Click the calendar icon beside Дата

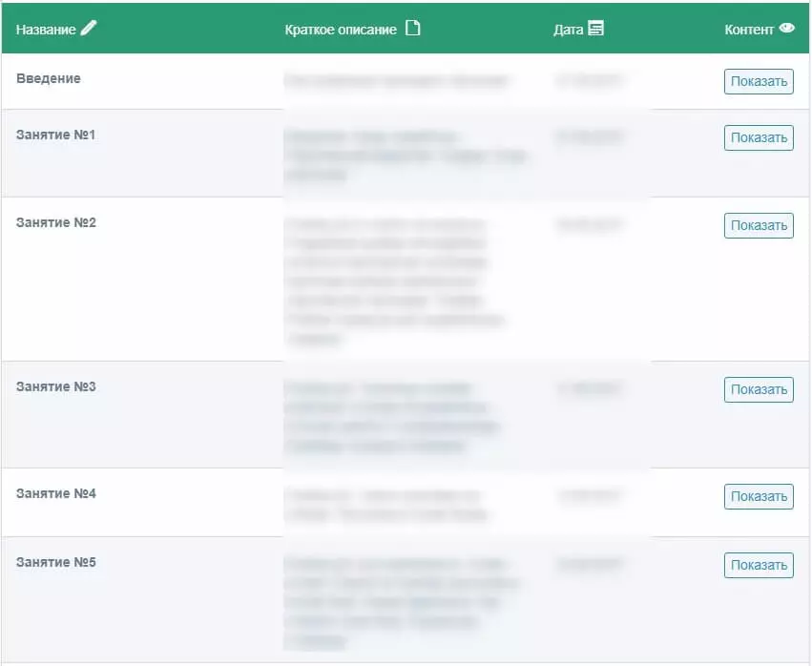tap(595, 28)
